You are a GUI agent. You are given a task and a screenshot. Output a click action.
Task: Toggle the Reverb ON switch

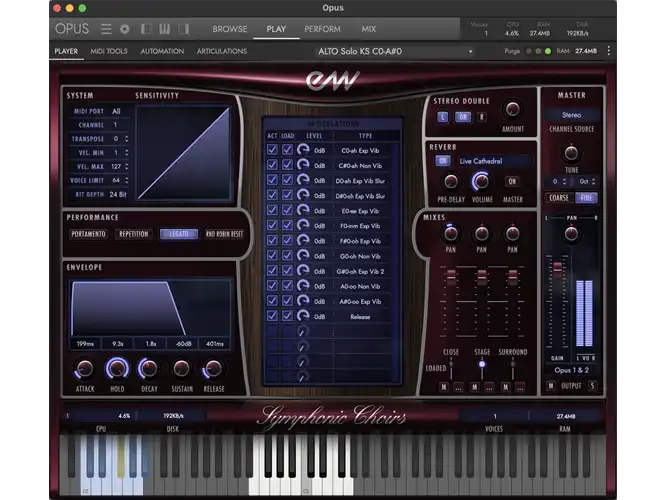click(443, 161)
